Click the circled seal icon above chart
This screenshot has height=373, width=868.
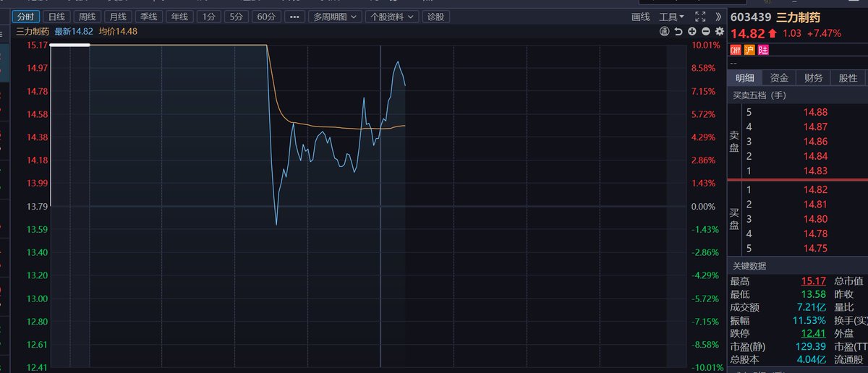click(664, 32)
